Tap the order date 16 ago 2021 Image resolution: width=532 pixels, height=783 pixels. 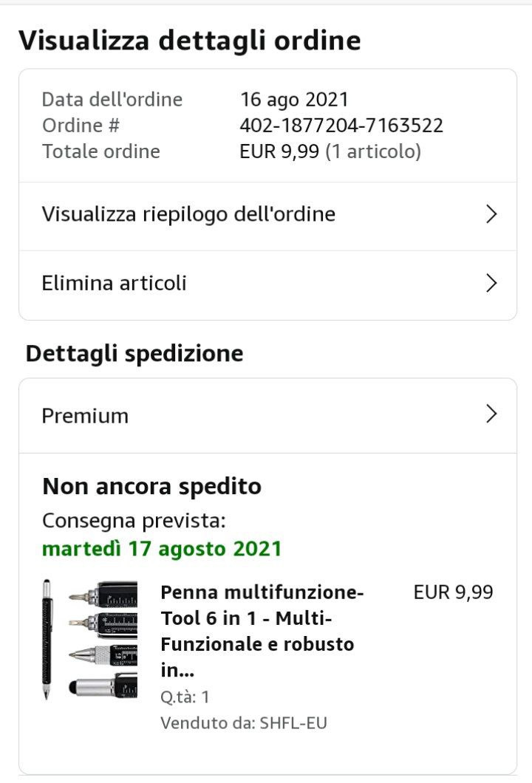pos(294,100)
